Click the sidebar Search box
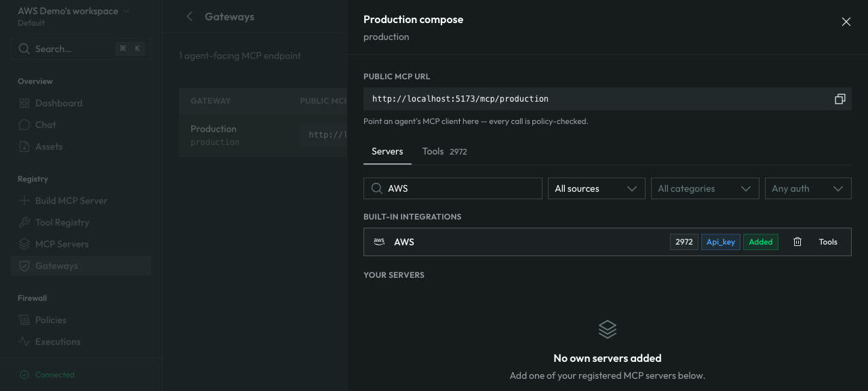The height and width of the screenshot is (391, 868). [x=81, y=49]
